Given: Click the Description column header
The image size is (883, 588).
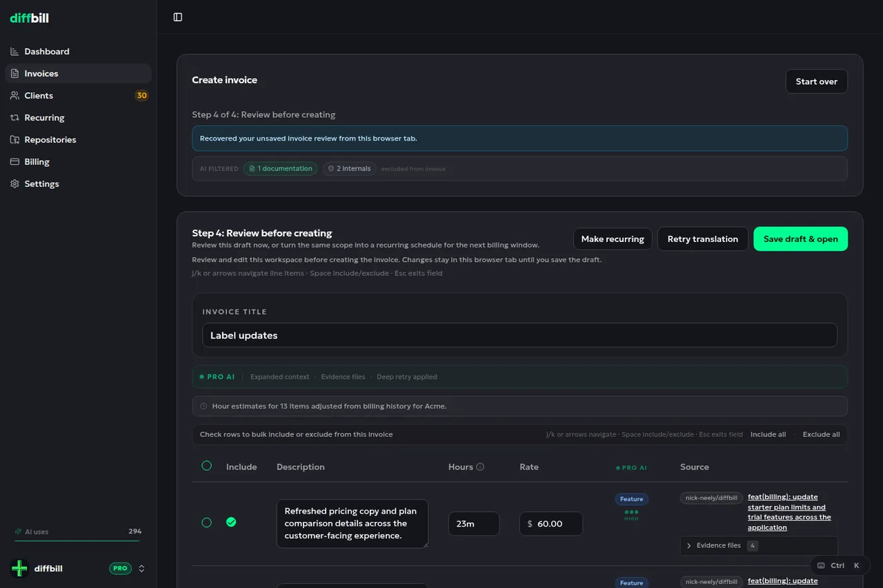Looking at the screenshot, I should click(300, 467).
